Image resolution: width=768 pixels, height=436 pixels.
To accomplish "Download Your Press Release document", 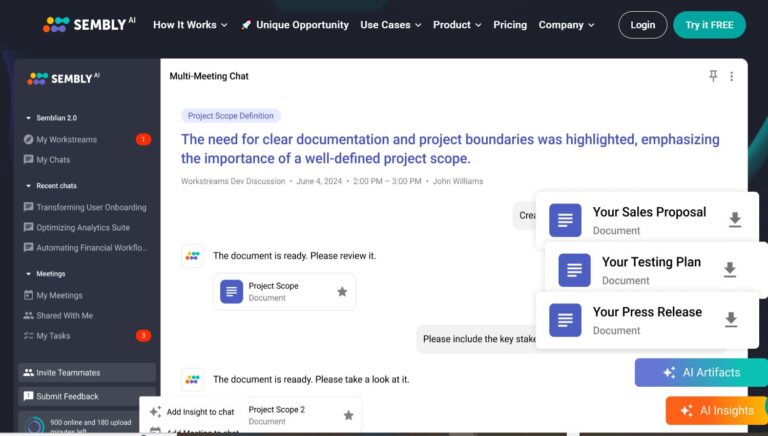I will coord(731,320).
